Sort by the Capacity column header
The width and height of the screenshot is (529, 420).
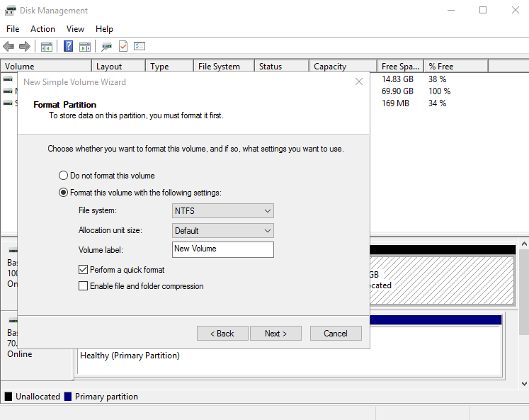coord(343,66)
